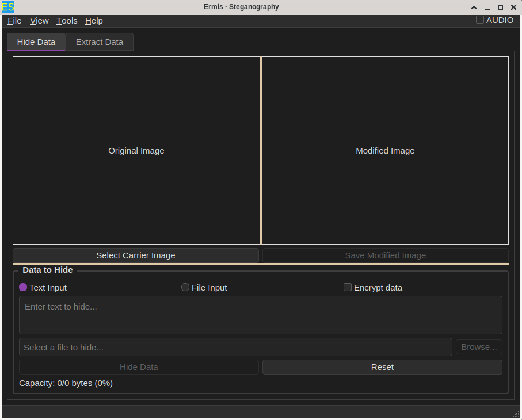
Task: Open the Help menu
Action: click(94, 21)
